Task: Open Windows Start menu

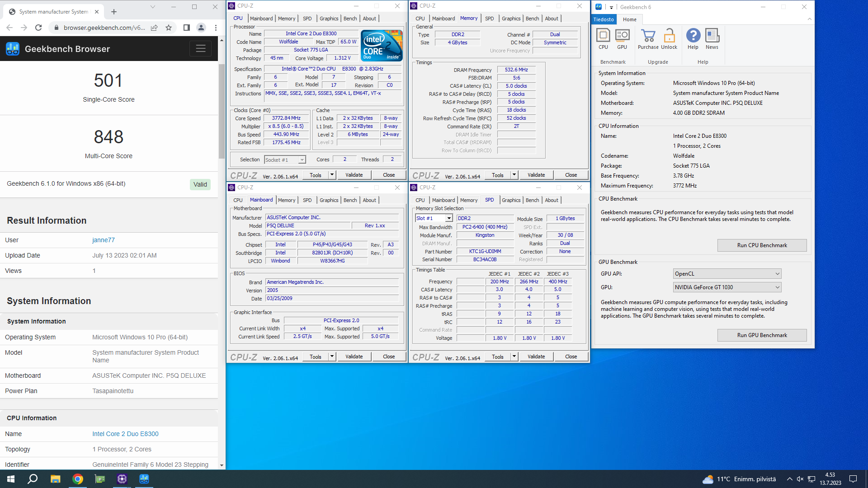Action: tap(11, 479)
